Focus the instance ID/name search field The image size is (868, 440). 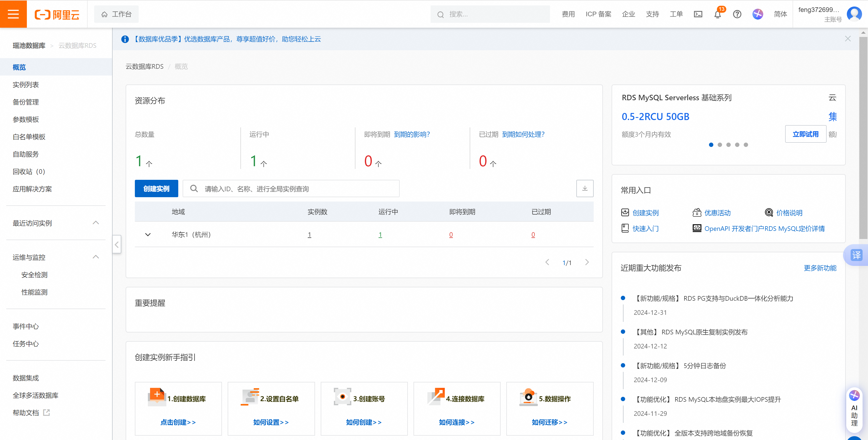[291, 188]
